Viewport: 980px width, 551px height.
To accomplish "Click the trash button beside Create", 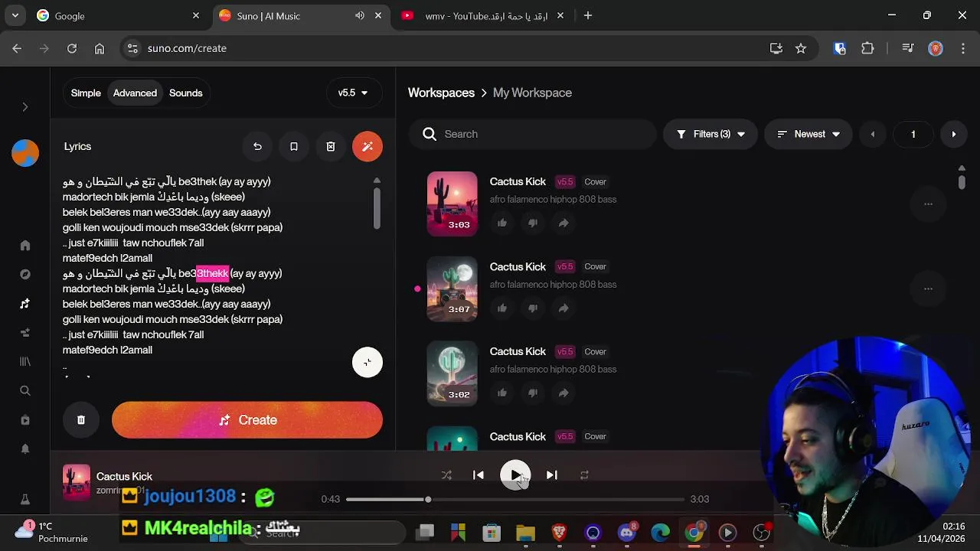I will pos(81,419).
